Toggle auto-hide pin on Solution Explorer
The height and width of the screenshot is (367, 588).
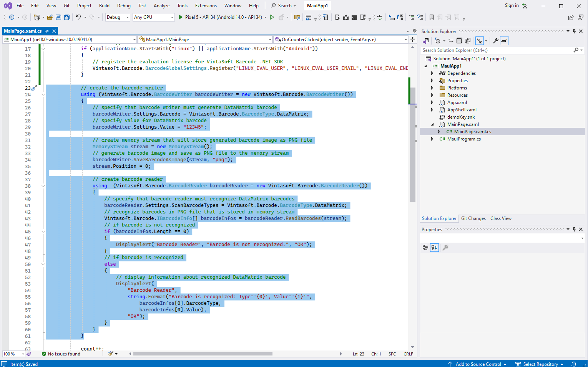click(x=575, y=31)
